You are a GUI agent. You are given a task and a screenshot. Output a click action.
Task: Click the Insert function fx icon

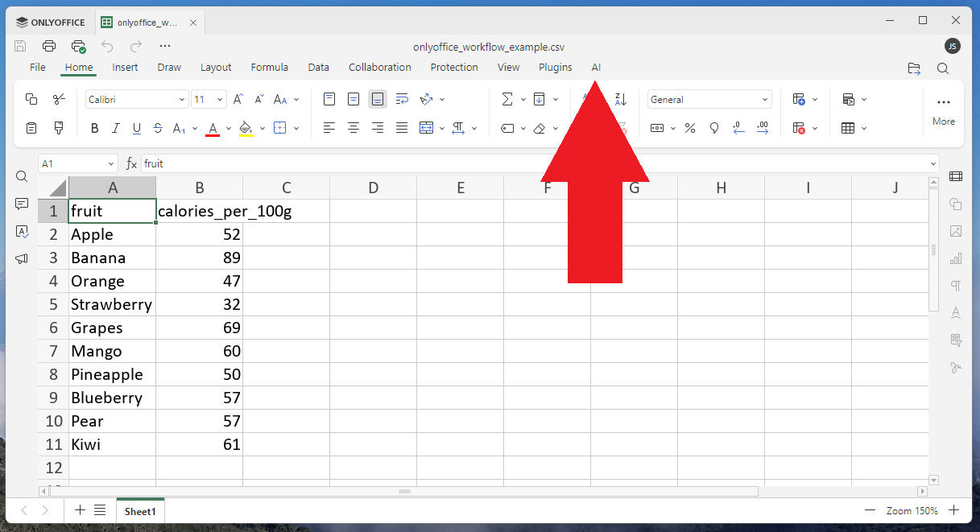[131, 163]
